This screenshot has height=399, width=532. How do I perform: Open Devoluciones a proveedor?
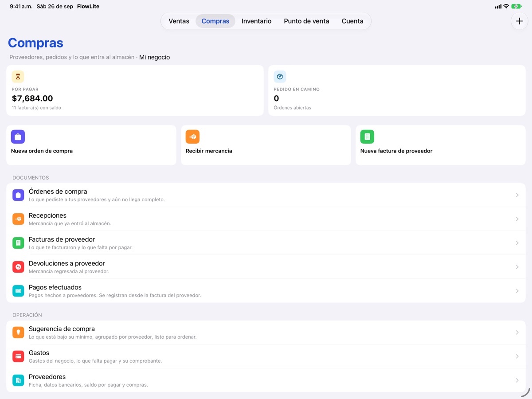pyautogui.click(x=266, y=267)
